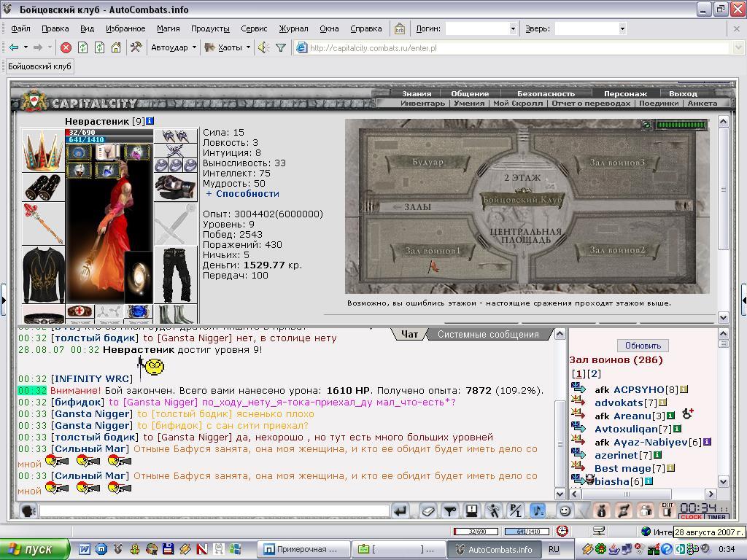The height and width of the screenshot is (560, 747).
Task: Click the RU language indicator in taskbar
Action: 554,549
